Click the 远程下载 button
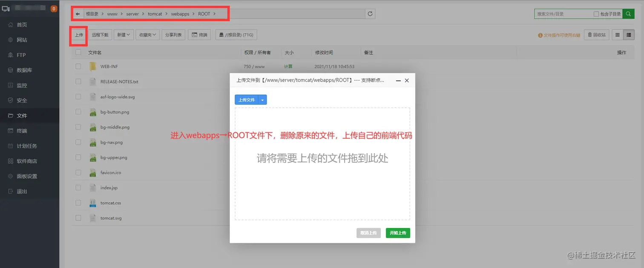The height and width of the screenshot is (268, 644). pyautogui.click(x=100, y=35)
